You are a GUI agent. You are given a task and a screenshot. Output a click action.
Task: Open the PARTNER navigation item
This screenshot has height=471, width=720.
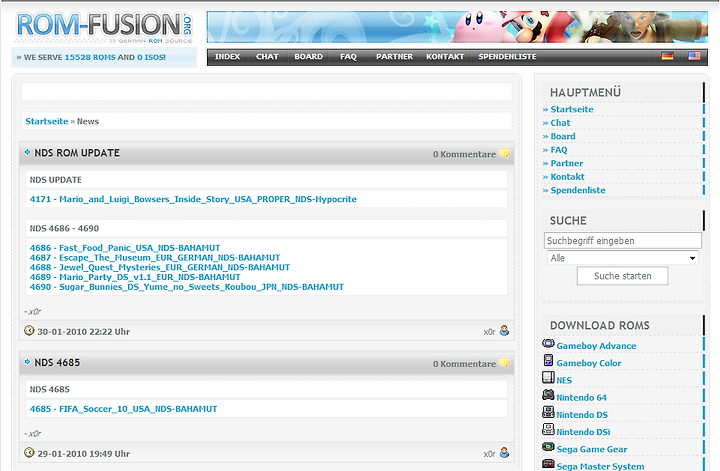(x=394, y=56)
